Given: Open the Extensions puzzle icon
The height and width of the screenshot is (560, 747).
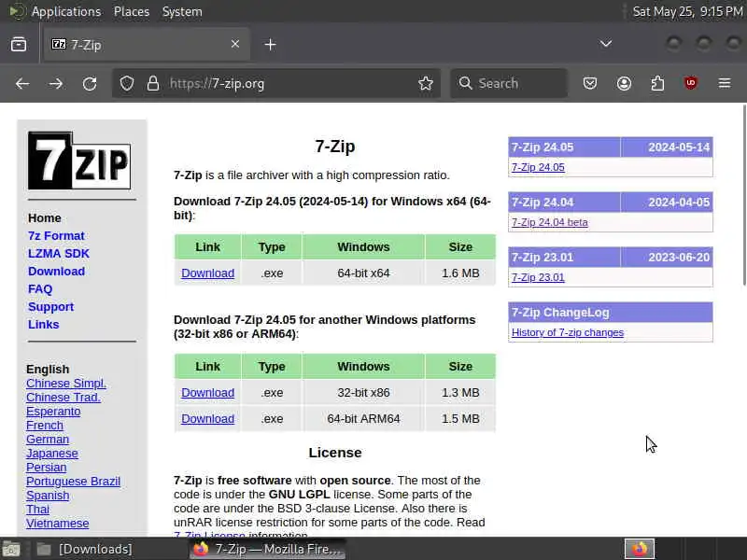Looking at the screenshot, I should (657, 83).
